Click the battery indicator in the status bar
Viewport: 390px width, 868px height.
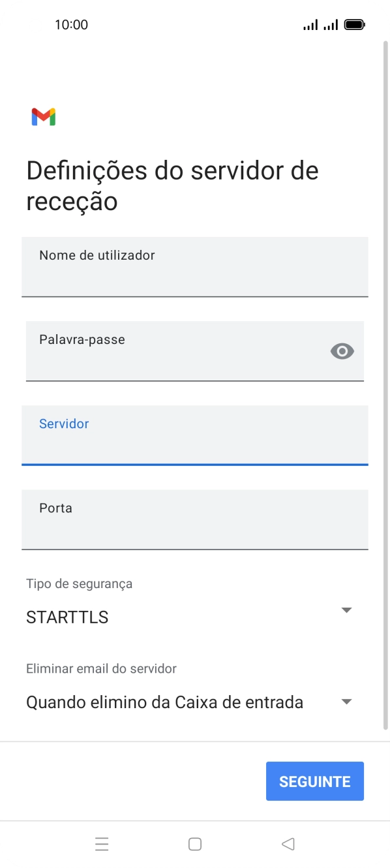354,24
